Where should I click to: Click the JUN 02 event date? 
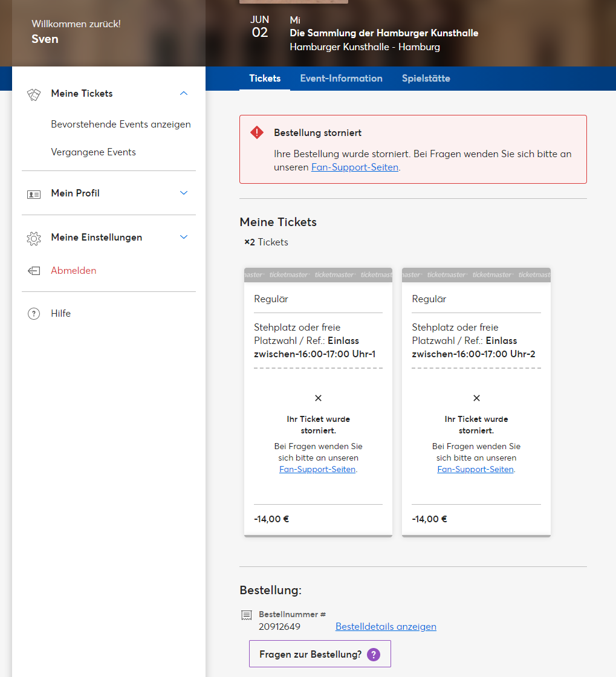260,27
